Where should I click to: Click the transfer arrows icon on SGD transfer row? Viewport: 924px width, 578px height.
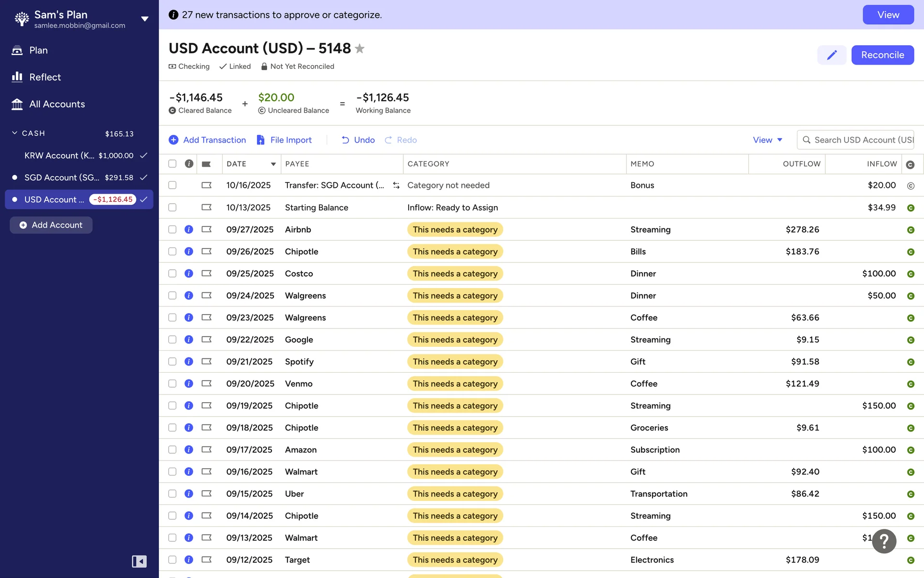click(x=396, y=185)
